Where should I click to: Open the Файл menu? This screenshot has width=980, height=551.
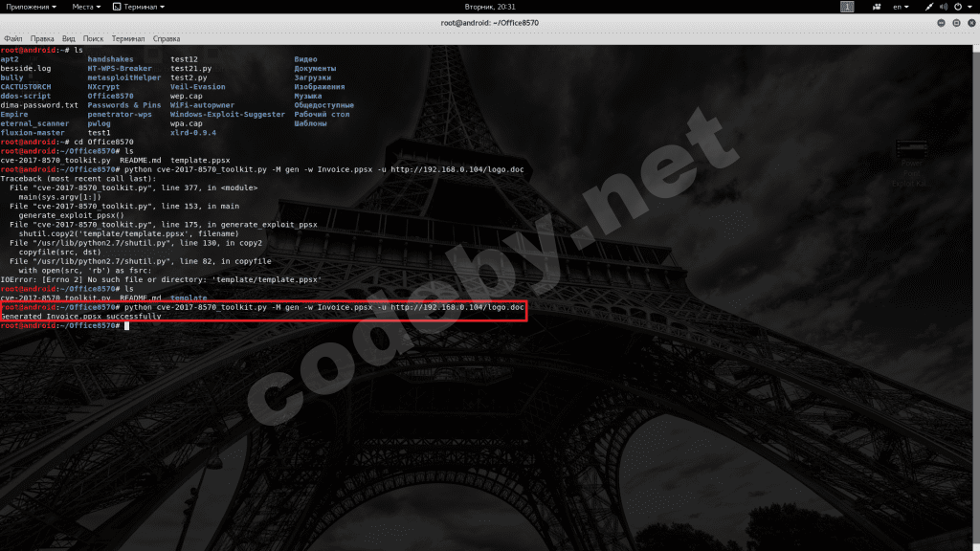pos(13,38)
